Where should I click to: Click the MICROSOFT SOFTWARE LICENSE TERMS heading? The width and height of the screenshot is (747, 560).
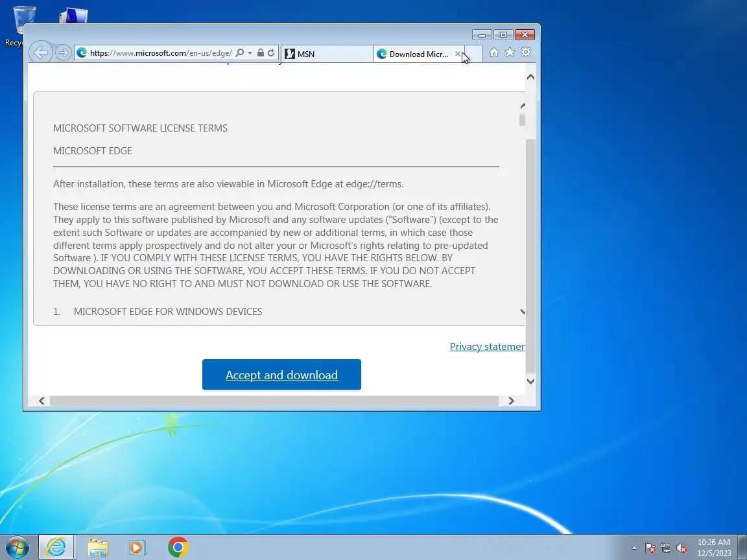[x=140, y=128]
